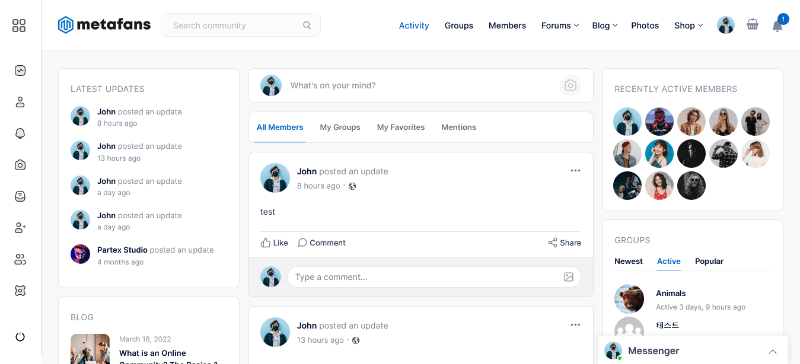Open the three-dots menu on the 13 hours ago post

pyautogui.click(x=576, y=325)
